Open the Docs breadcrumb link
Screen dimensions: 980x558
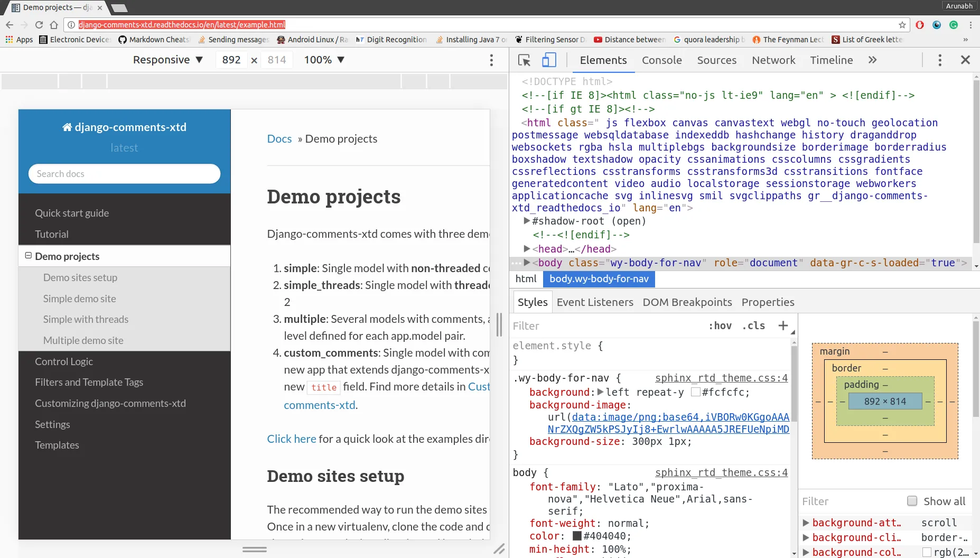[279, 139]
